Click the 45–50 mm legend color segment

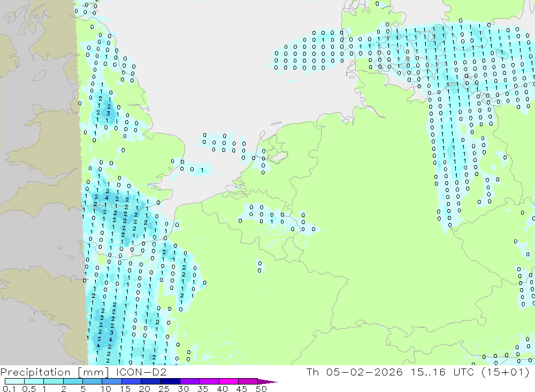click(x=248, y=381)
